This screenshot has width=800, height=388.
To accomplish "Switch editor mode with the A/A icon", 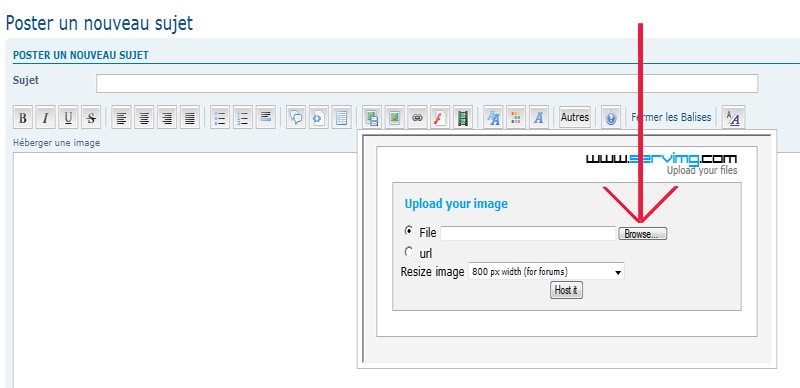I will 734,118.
